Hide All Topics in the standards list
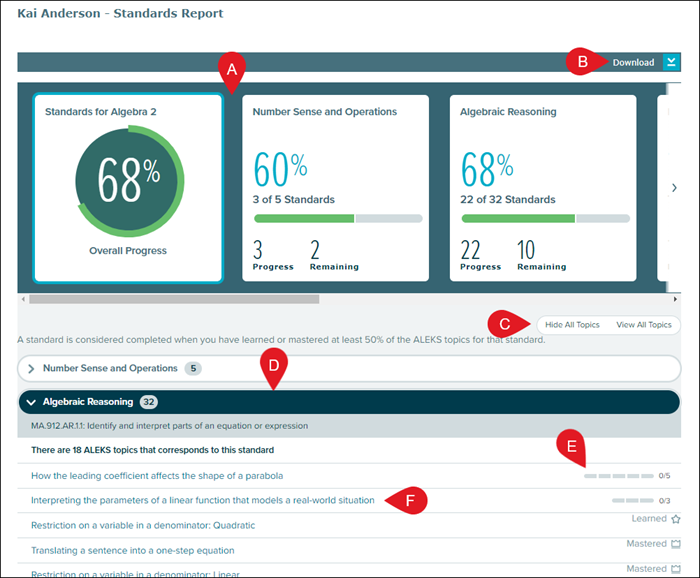This screenshot has width=700, height=578. click(572, 325)
